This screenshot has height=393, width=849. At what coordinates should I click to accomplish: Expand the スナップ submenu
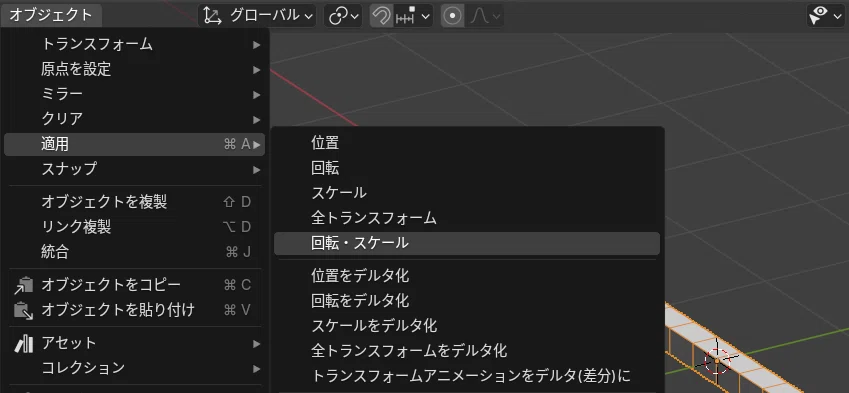click(134, 169)
